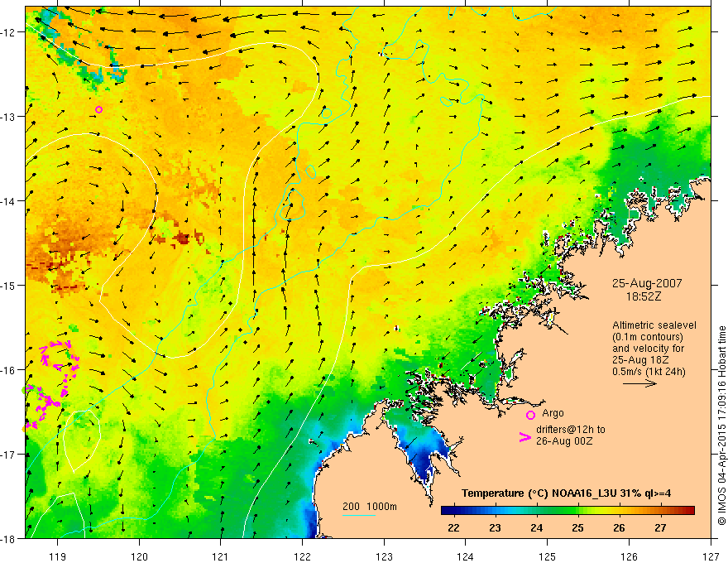Click the latitude axis label -13
Image resolution: width=728 pixels, height=563 pixels.
pyautogui.click(x=9, y=117)
